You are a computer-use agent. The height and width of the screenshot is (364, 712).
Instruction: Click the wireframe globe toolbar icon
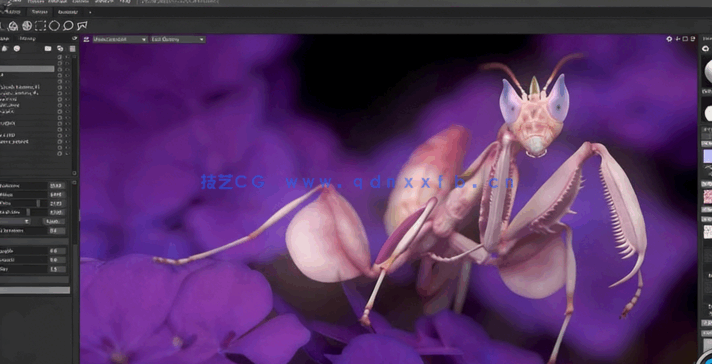[27, 26]
